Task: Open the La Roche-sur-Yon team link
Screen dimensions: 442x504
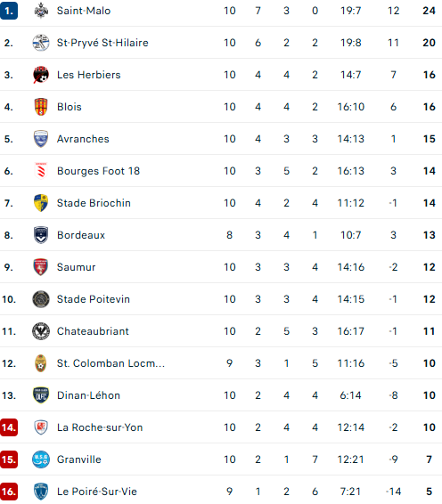Action: coord(100,427)
